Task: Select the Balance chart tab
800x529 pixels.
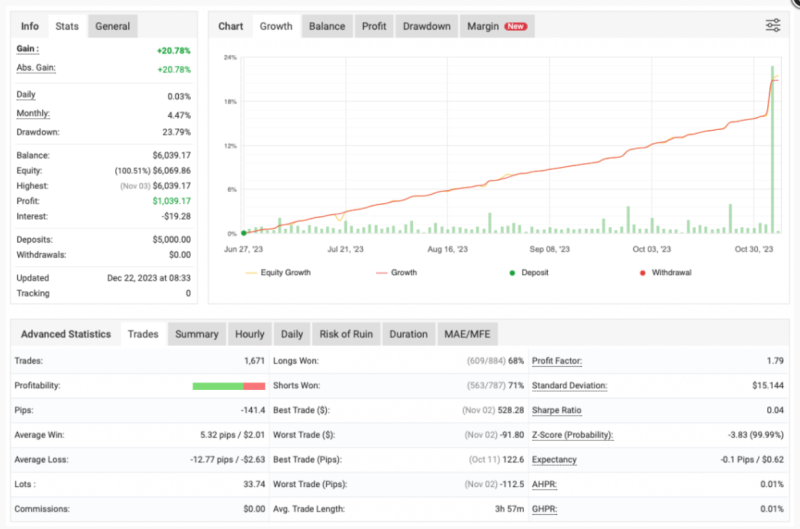Action: coord(328,26)
